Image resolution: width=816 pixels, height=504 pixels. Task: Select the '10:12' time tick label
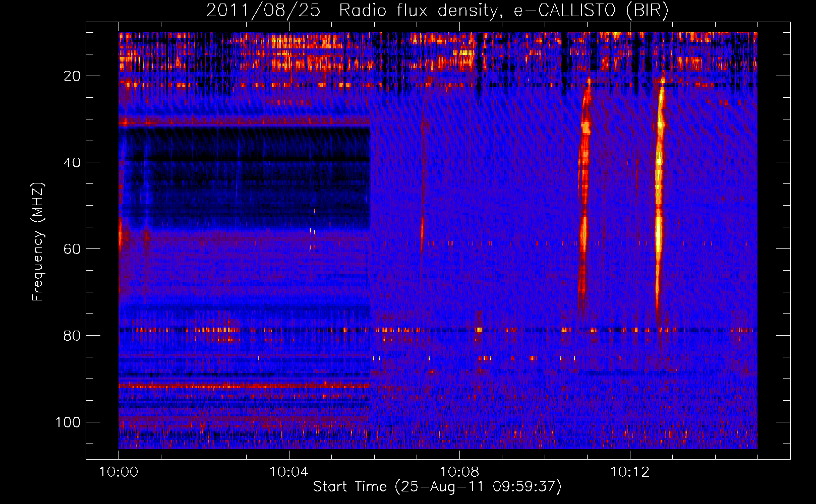[629, 472]
